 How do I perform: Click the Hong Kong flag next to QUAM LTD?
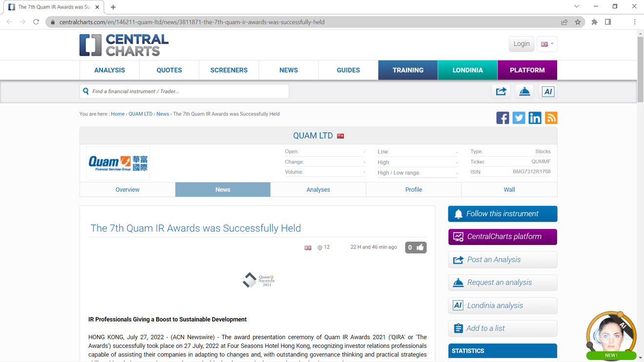pos(341,136)
